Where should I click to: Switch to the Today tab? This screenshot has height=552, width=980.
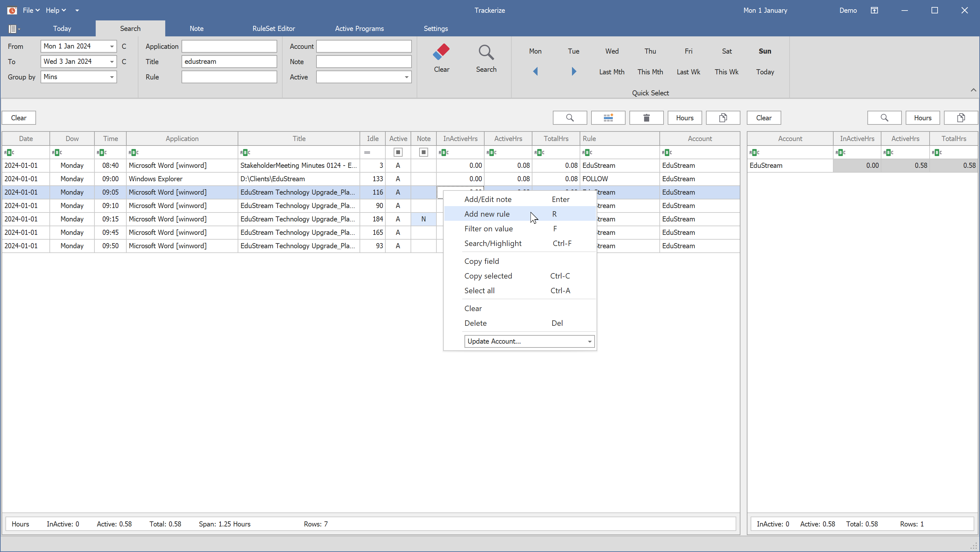(62, 28)
